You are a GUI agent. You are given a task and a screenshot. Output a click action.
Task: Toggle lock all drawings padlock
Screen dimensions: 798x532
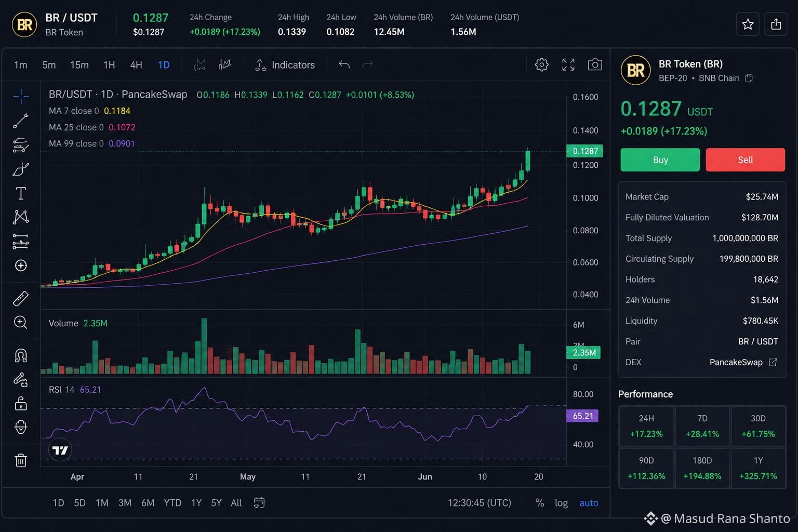pos(21,404)
